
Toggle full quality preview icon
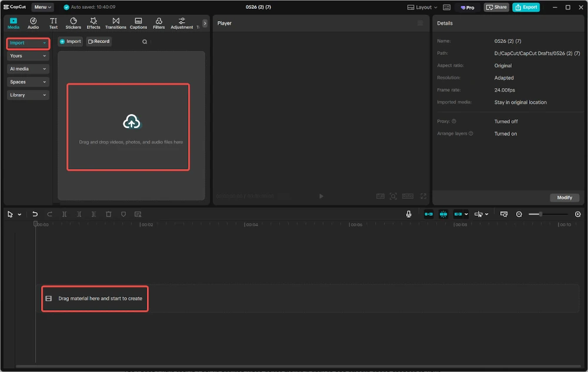[x=380, y=196]
